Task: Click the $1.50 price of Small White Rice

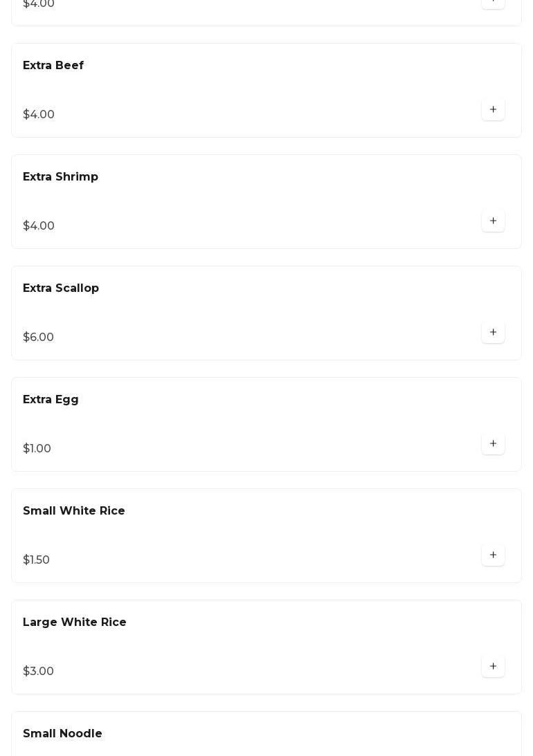Action: [x=36, y=560]
